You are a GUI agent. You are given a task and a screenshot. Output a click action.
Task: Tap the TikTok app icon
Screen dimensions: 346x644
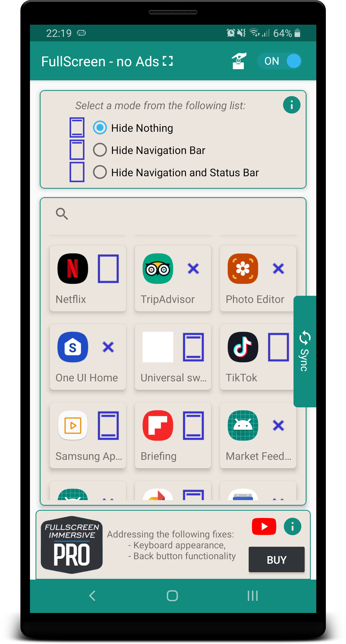pyautogui.click(x=243, y=347)
